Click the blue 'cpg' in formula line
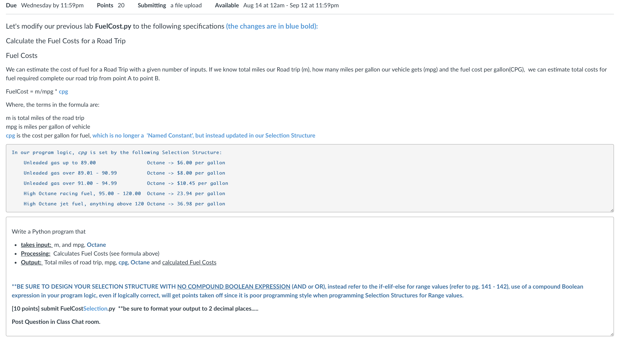Image resolution: width=644 pixels, height=337 pixels. click(63, 91)
